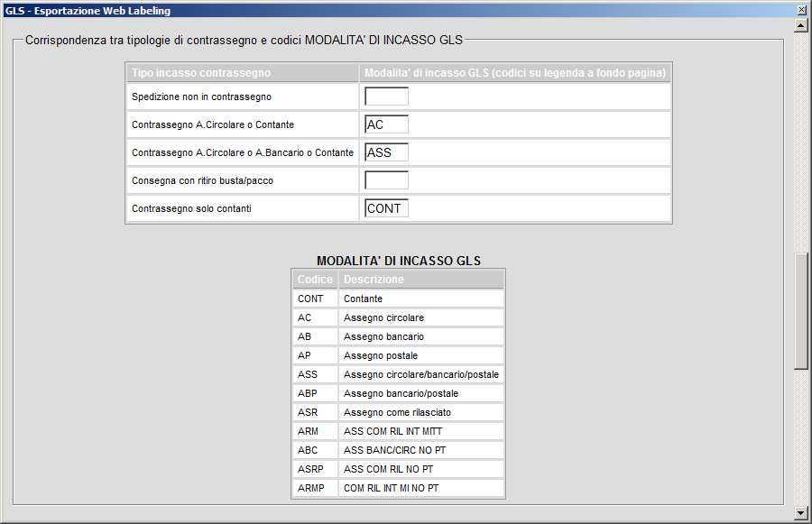This screenshot has height=524, width=812.
Task: Click the AB code cell
Action: pyautogui.click(x=315, y=336)
